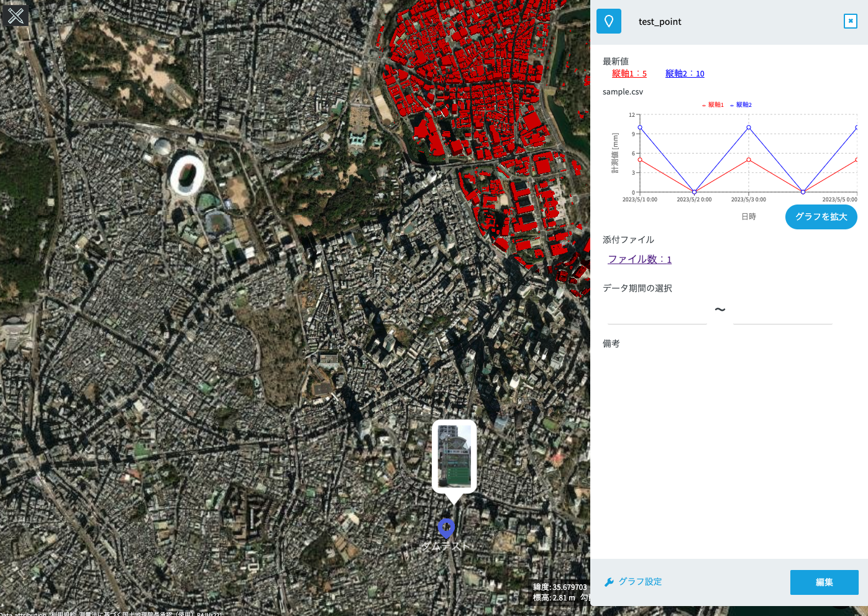Open the crossed tools menu icon
Viewport: 868px width, 616px height.
16,15
